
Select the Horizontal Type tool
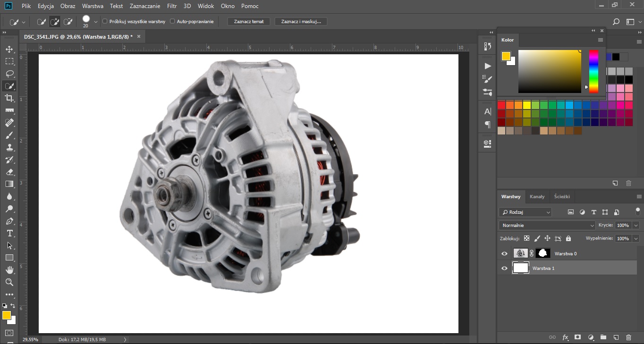click(9, 233)
